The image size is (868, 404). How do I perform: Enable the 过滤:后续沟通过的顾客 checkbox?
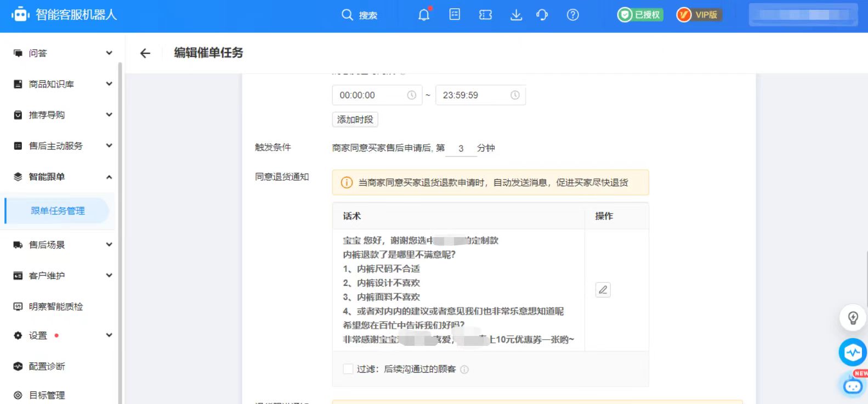point(348,369)
